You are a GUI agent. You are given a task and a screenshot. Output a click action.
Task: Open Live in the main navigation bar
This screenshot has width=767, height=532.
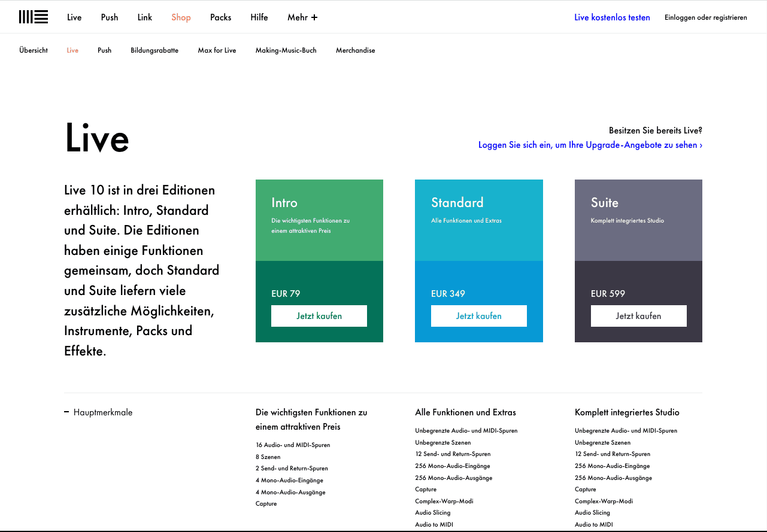(x=74, y=17)
